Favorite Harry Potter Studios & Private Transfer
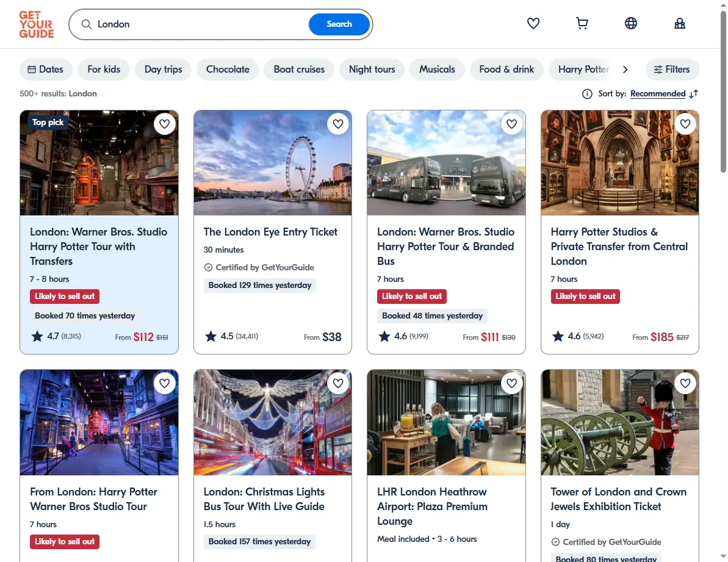 click(x=685, y=124)
